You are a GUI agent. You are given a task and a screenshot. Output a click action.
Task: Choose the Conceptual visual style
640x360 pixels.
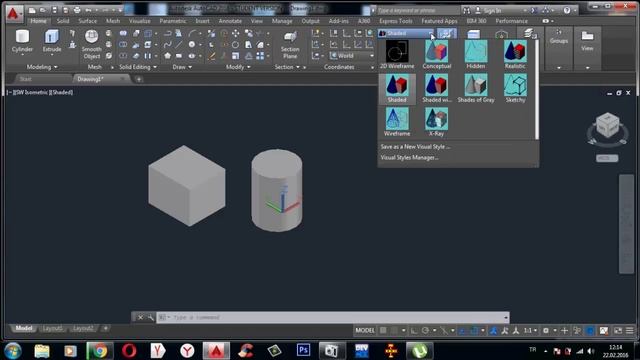pyautogui.click(x=436, y=54)
